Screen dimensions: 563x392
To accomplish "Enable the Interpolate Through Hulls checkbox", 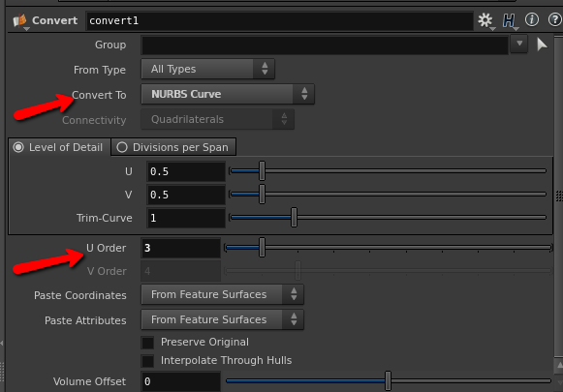I will pyautogui.click(x=147, y=361).
